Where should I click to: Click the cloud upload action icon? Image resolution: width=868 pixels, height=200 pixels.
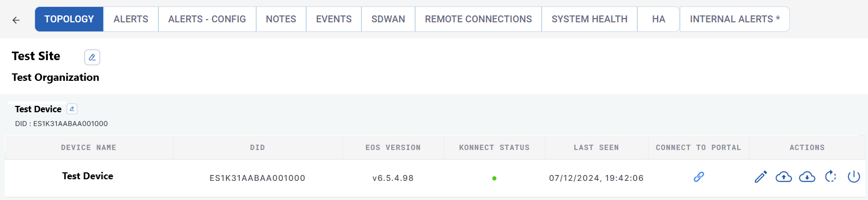783,177
